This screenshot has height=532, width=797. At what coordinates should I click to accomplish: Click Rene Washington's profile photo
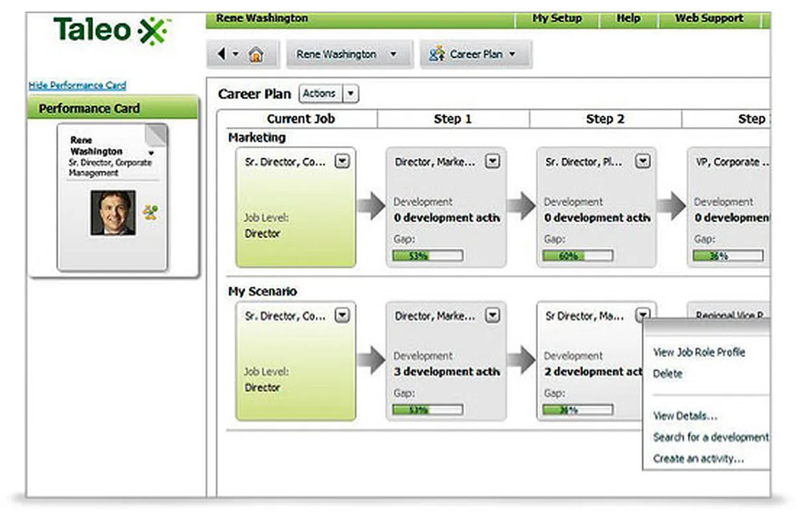[113, 213]
